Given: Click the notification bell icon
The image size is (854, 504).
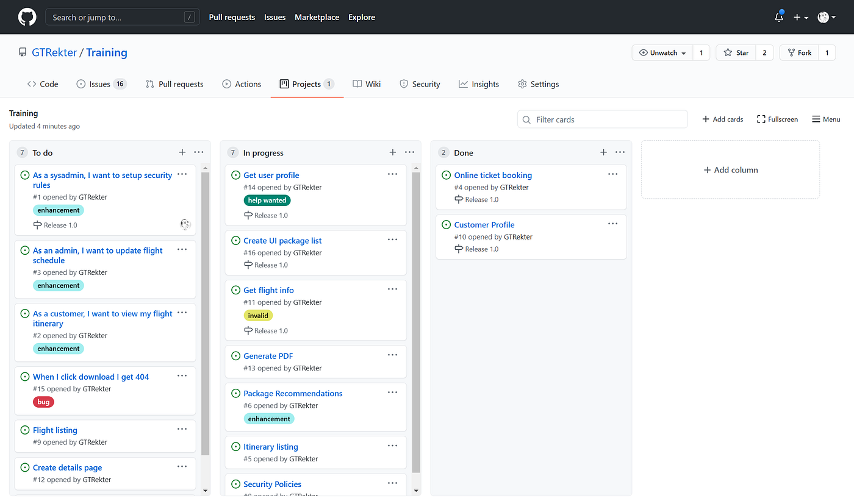Looking at the screenshot, I should coord(778,17).
